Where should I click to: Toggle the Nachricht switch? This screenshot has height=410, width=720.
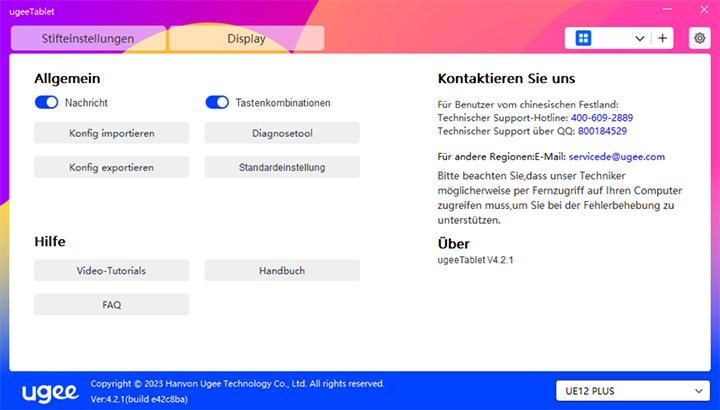(47, 102)
